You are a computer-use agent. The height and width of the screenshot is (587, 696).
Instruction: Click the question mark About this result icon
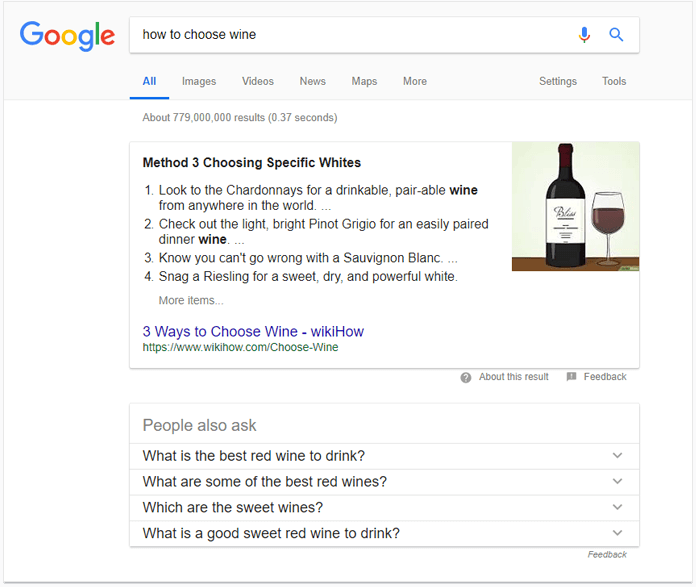click(466, 377)
